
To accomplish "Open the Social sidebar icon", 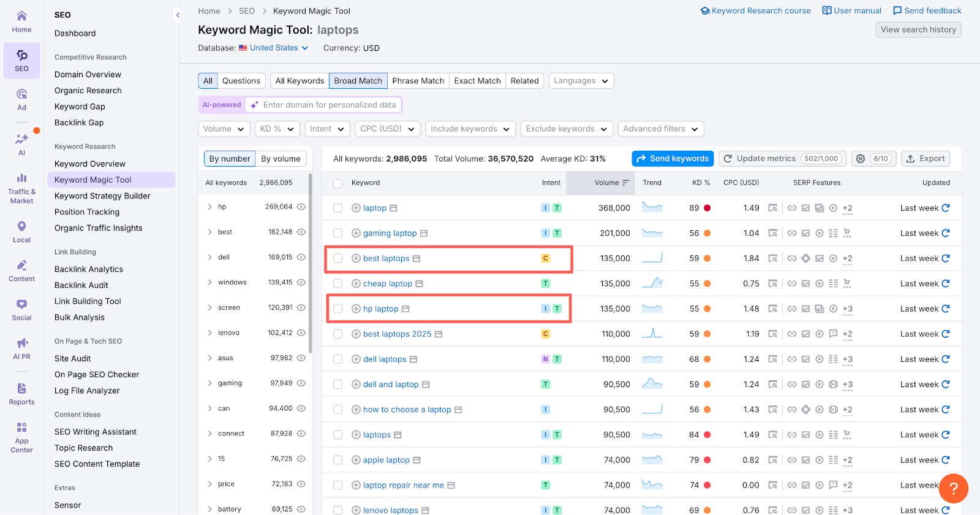I will click(21, 310).
